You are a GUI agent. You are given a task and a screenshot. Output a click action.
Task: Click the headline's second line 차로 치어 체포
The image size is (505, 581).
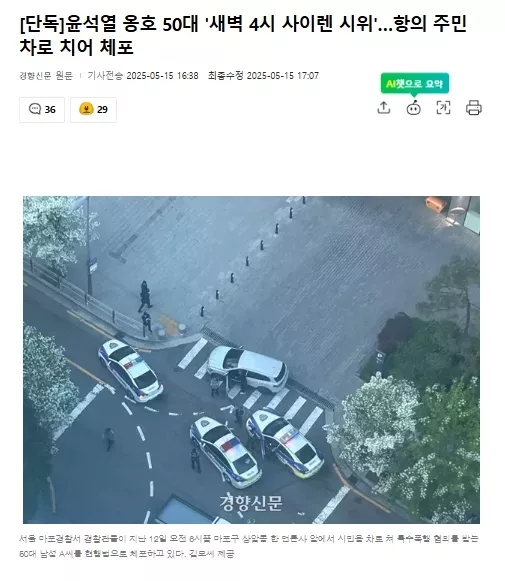point(76,47)
